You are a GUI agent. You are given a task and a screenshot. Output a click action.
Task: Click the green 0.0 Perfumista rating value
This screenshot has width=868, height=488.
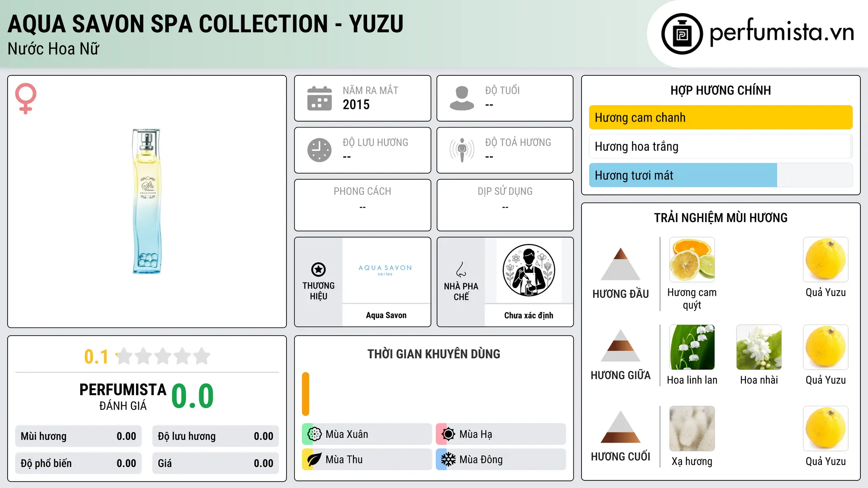click(192, 396)
